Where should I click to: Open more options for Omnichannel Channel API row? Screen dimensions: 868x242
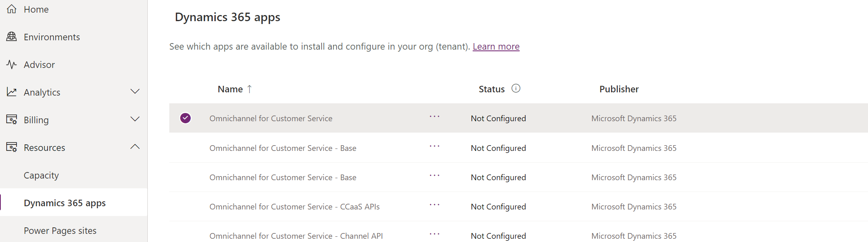click(434, 234)
